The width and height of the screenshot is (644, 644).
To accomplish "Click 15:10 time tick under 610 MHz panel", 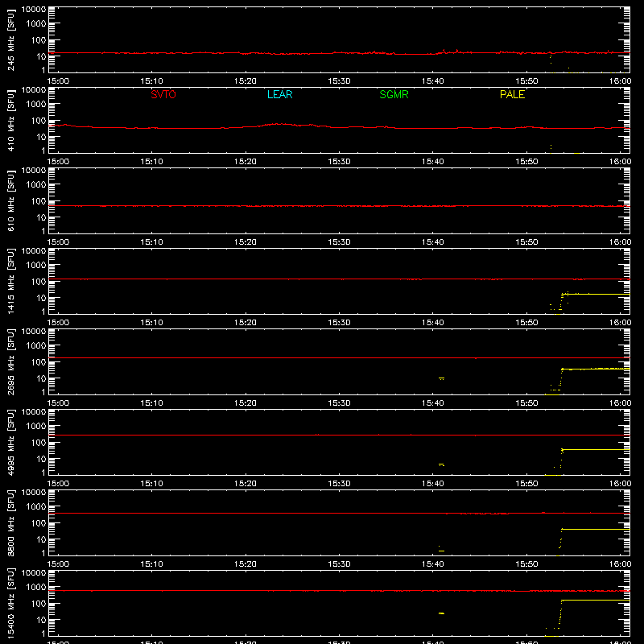I will (x=151, y=242).
